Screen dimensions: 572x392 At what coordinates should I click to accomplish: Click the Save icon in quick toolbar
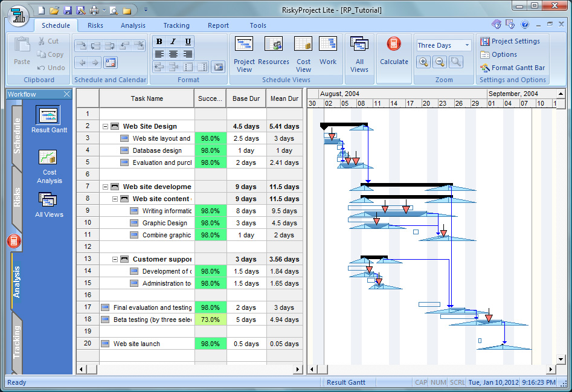[68, 10]
